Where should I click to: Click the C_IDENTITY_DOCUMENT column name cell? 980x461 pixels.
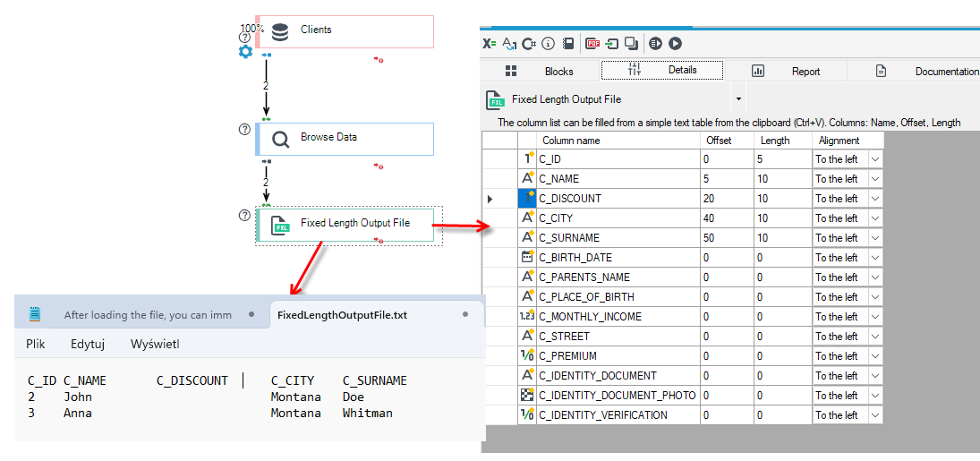tap(618, 375)
